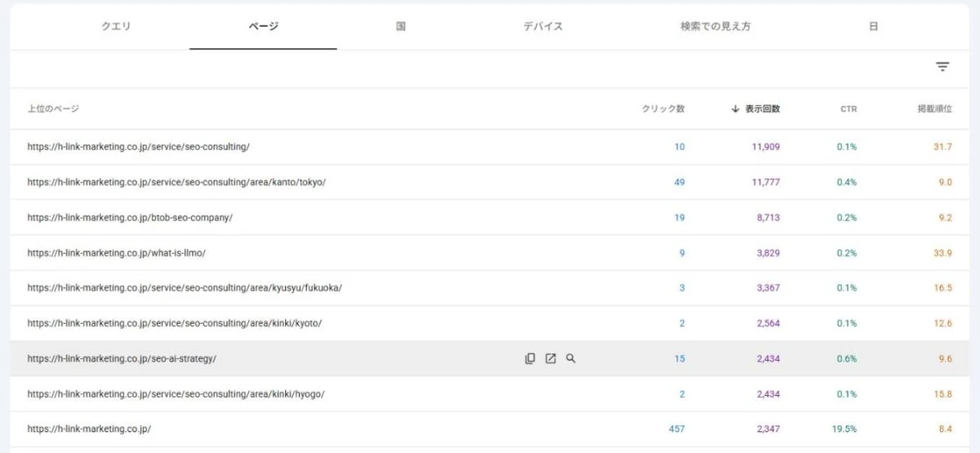Sort by the 掲載順位 column header
Viewport: 980px width, 453px height.
pos(934,109)
